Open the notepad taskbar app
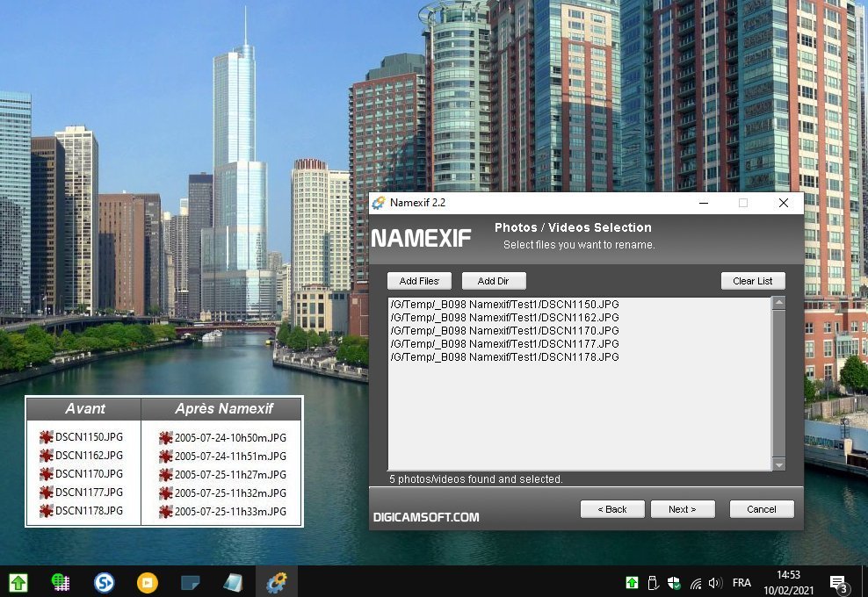This screenshot has height=597, width=868. (x=233, y=582)
